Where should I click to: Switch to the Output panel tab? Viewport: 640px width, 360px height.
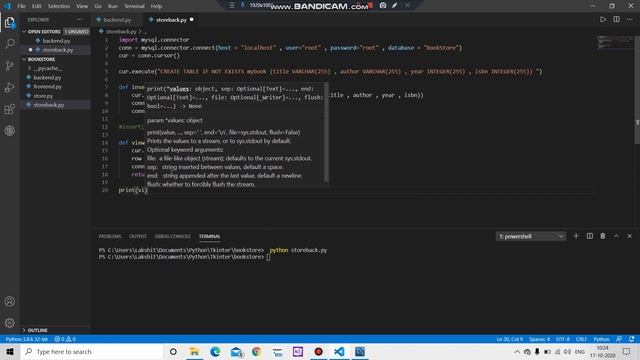coord(138,236)
